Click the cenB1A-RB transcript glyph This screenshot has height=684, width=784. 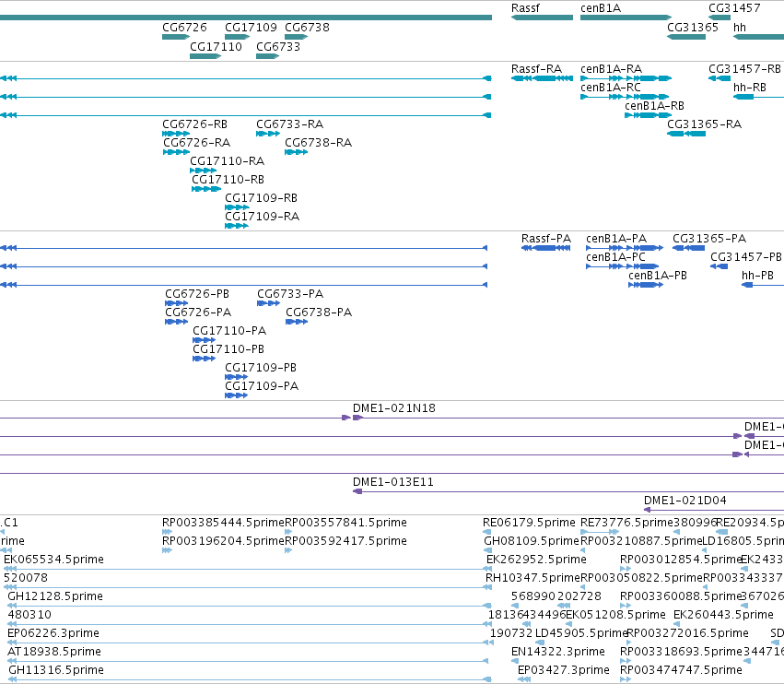[648, 115]
